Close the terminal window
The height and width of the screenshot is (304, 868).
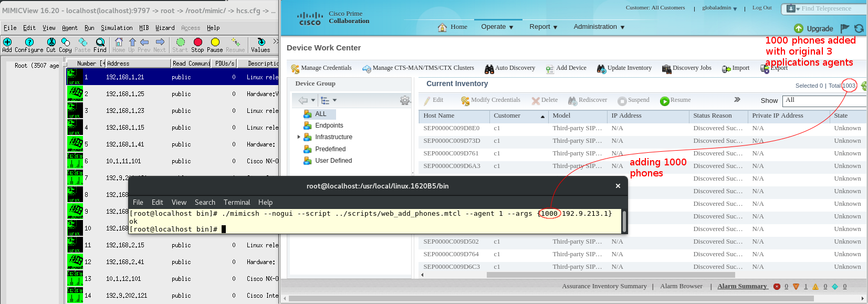click(618, 186)
